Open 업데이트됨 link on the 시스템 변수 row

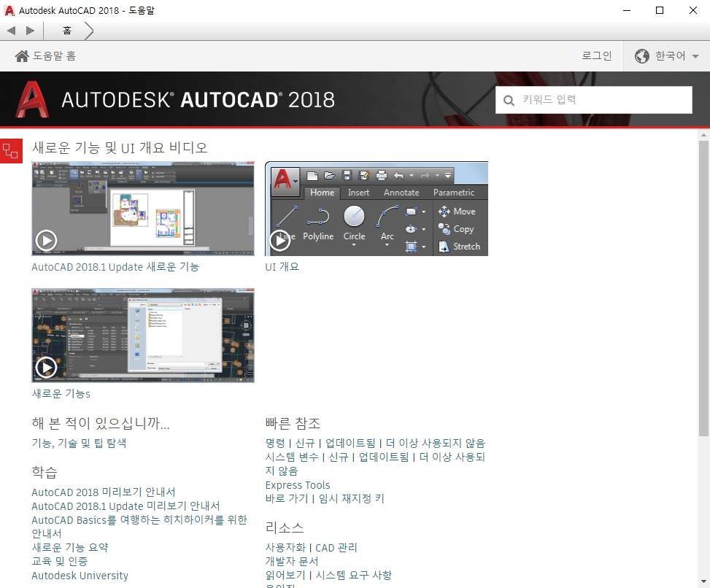tap(384, 457)
